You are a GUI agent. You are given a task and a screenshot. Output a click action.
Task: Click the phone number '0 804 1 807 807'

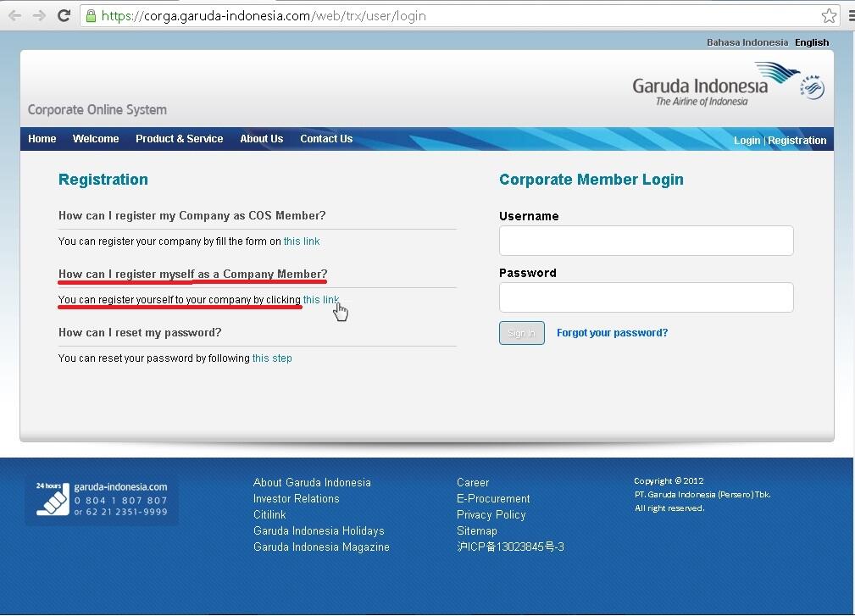(x=120, y=501)
